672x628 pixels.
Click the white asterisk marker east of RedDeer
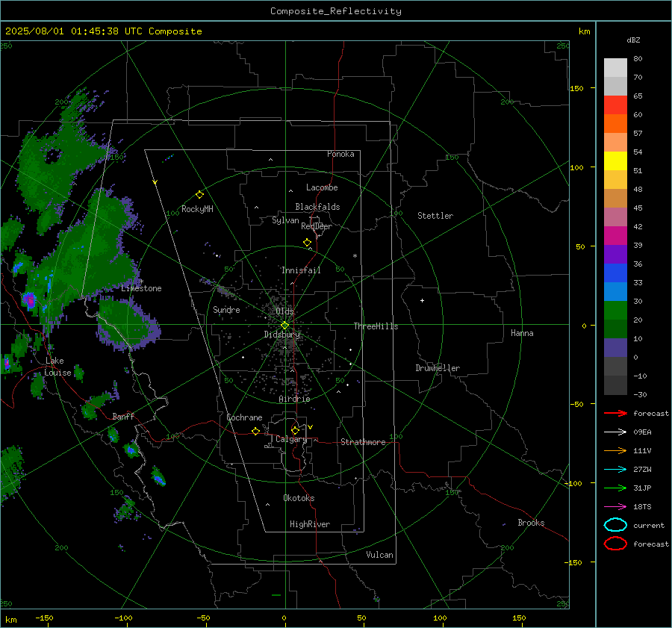(x=355, y=256)
